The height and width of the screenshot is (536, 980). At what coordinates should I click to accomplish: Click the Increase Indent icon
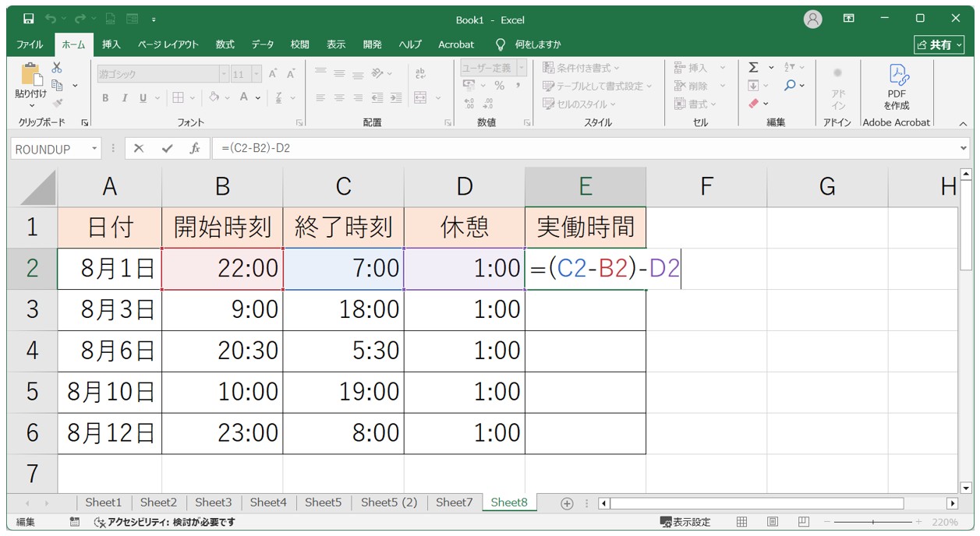(x=396, y=97)
